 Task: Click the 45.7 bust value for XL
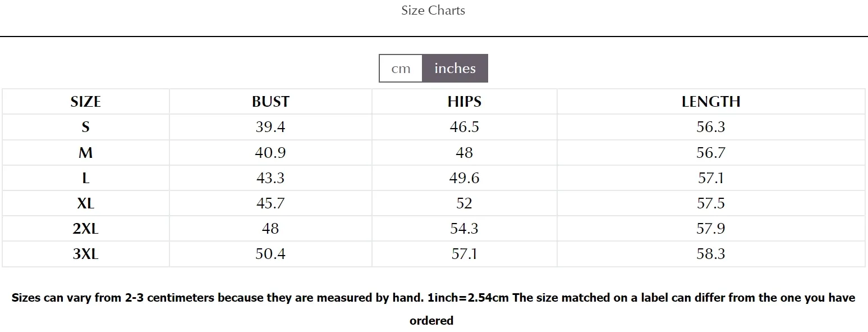(270, 203)
